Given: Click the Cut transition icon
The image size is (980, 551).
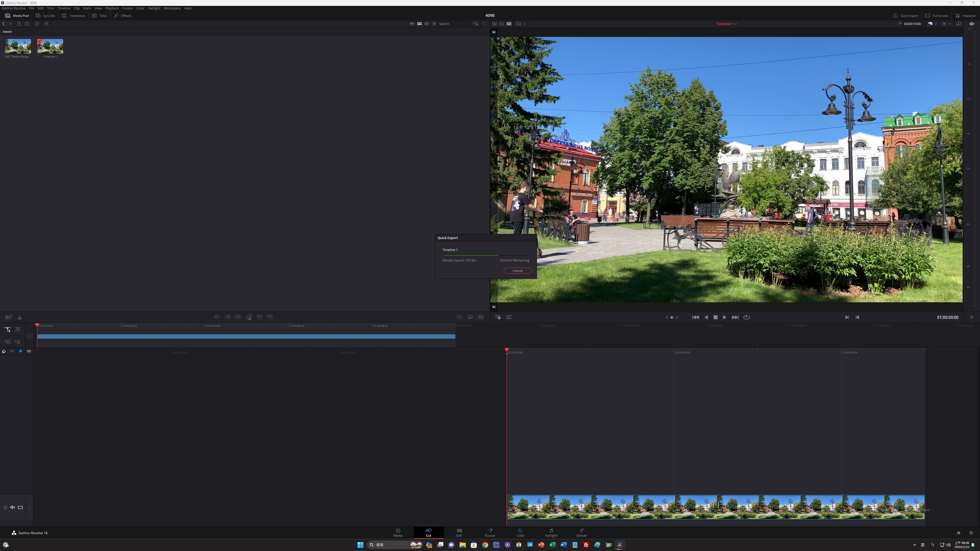Looking at the screenshot, I should [x=460, y=317].
